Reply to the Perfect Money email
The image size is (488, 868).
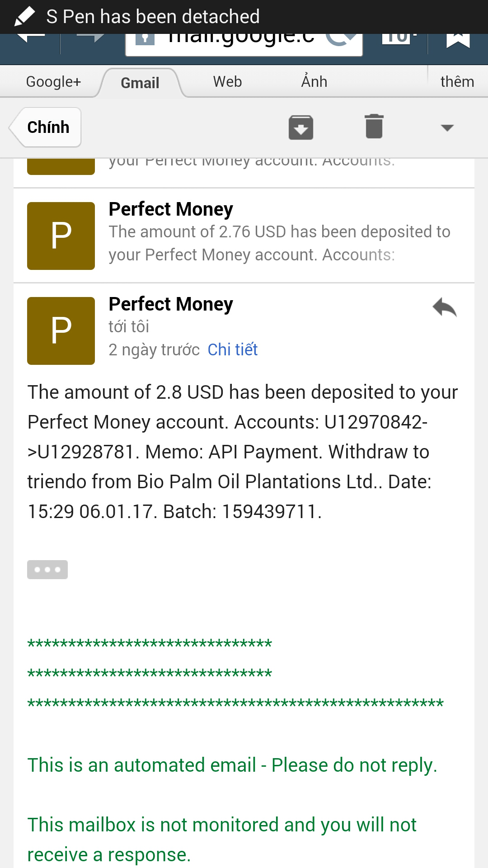[x=445, y=308]
